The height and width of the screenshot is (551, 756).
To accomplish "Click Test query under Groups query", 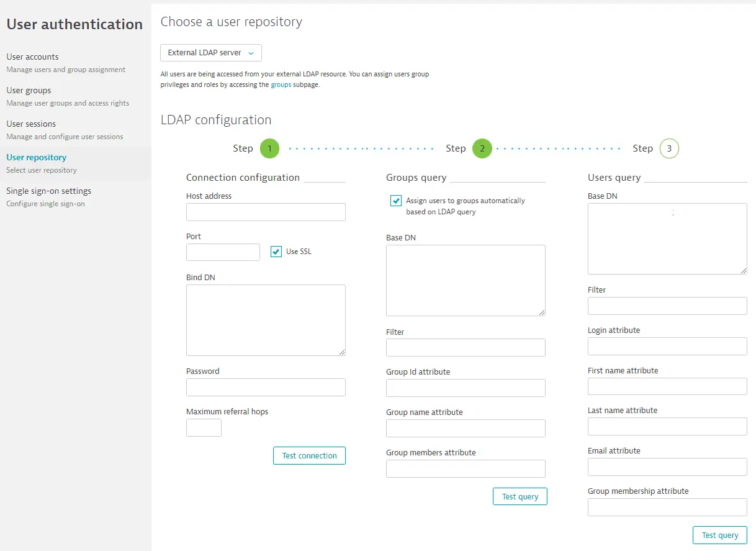I will click(x=520, y=496).
